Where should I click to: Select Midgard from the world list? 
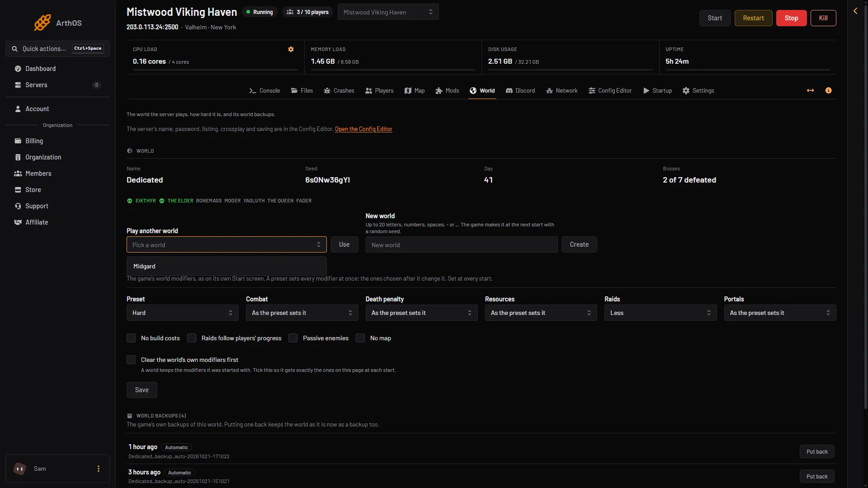[x=226, y=267]
